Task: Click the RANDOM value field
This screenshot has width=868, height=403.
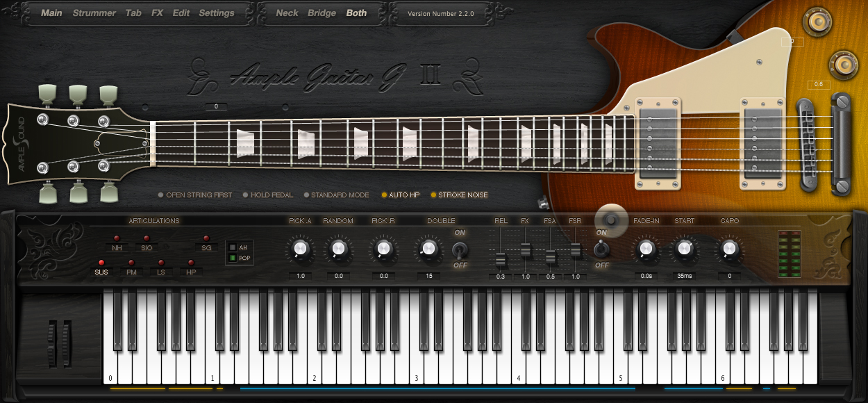Action: coord(339,276)
